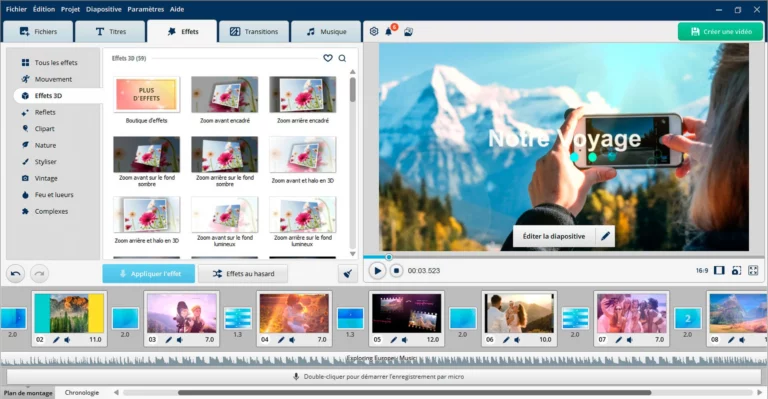
Task: Open the effects search magnifier icon
Action: (x=342, y=58)
